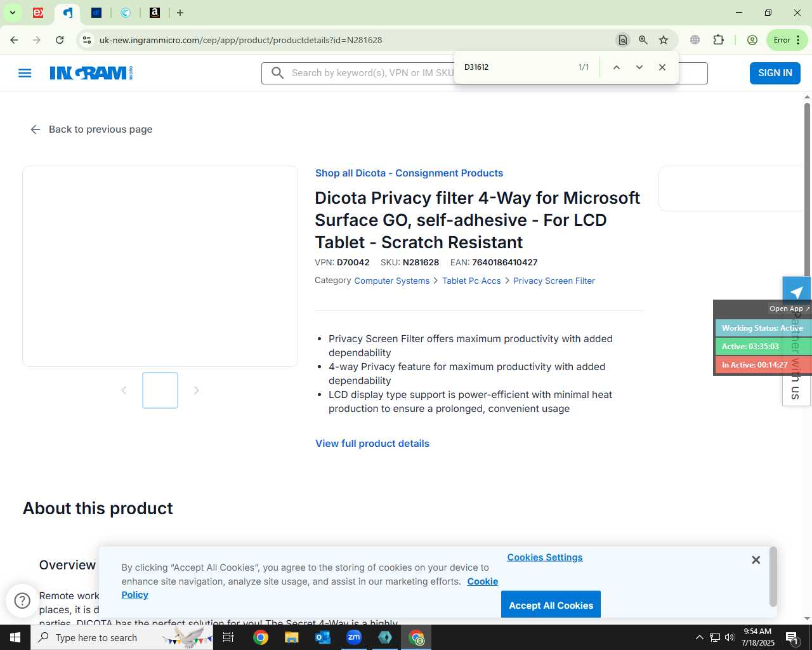Viewport: 812px width, 650px height.
Task: Click the search magnifier icon
Action: [277, 73]
